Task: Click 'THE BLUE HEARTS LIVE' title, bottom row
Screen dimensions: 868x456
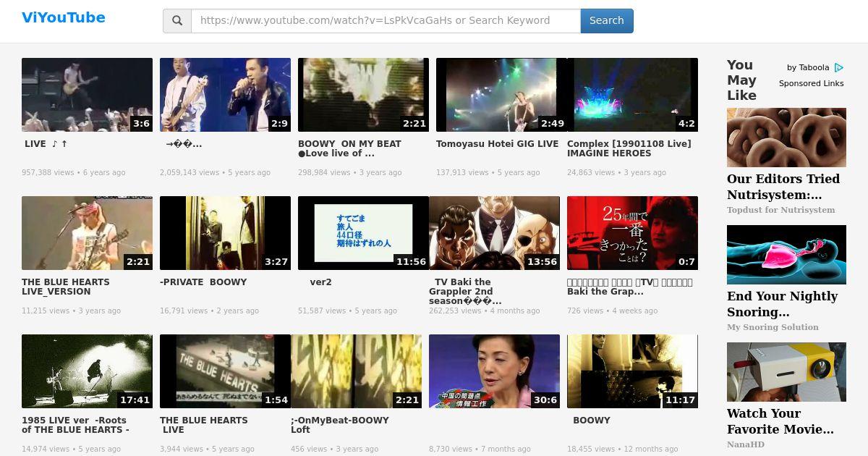Action: tap(204, 425)
